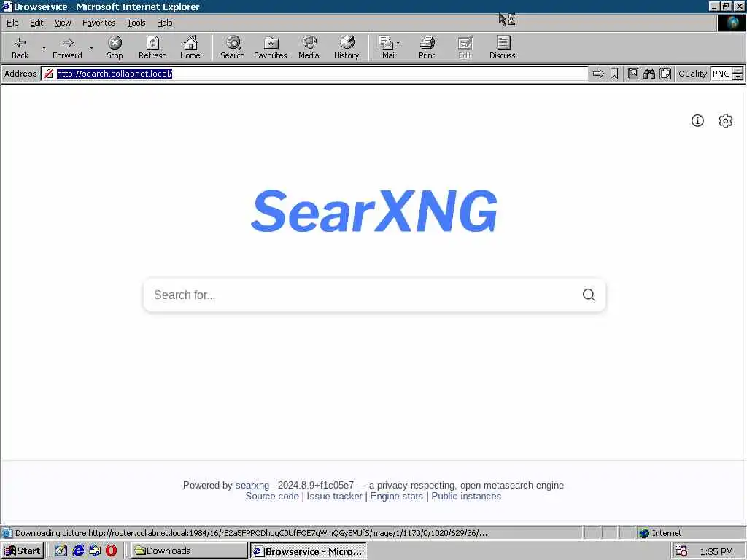Open the Source code link
The width and height of the screenshot is (747, 560).
click(x=272, y=496)
